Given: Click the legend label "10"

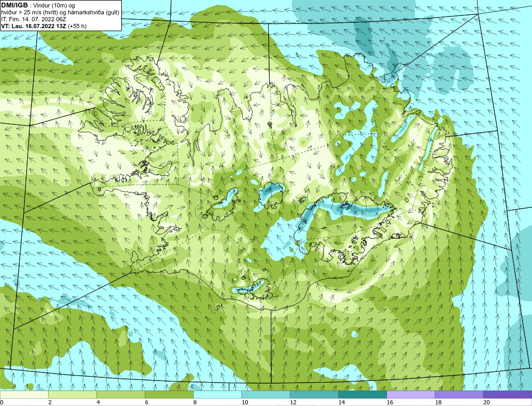Looking at the screenshot, I should 245,402.
